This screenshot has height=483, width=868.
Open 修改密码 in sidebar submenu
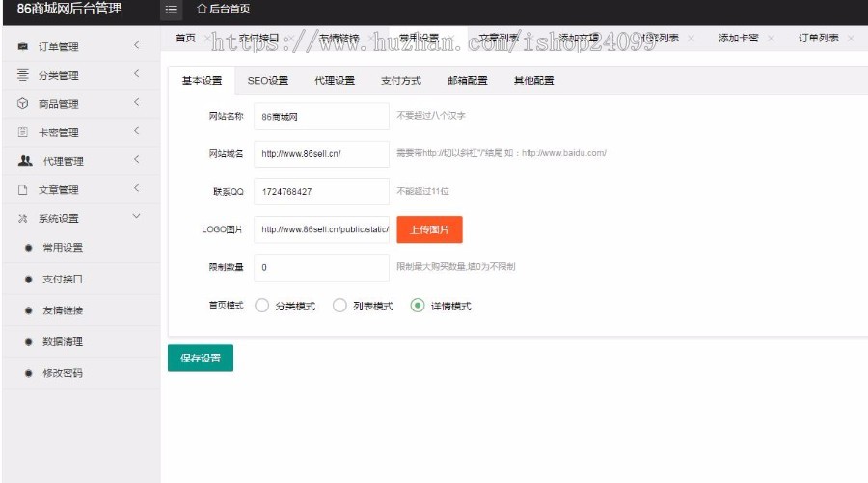click(x=63, y=373)
